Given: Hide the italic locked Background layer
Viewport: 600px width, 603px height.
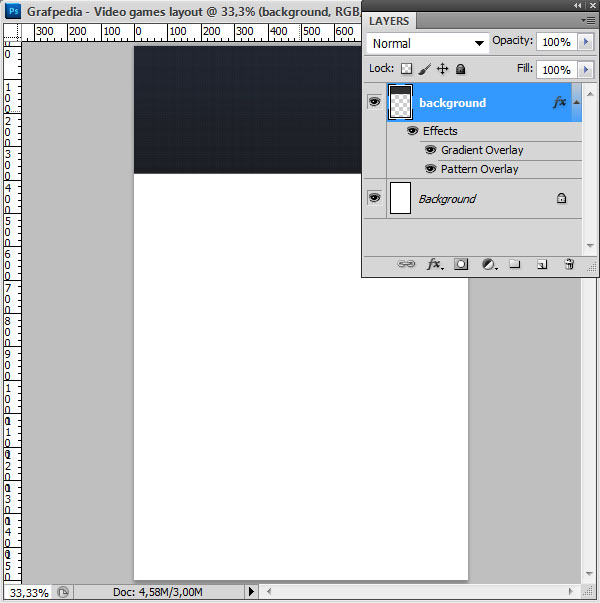Looking at the screenshot, I should coord(374,198).
